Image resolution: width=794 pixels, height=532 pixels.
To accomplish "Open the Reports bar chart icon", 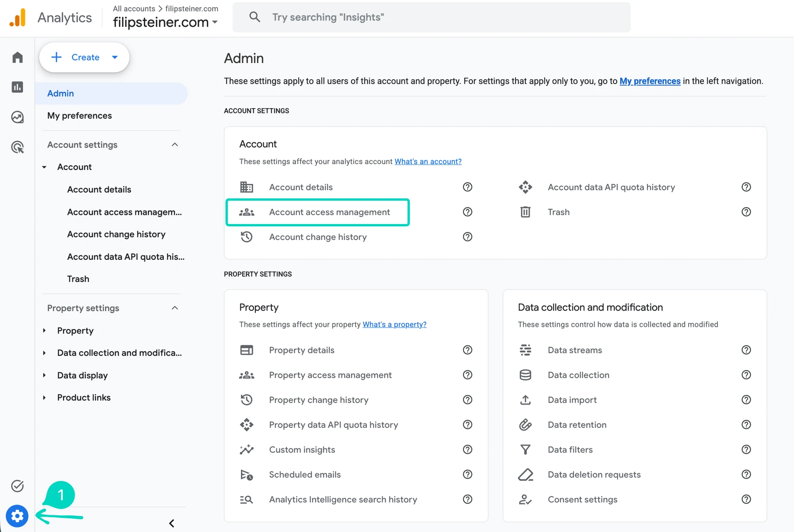I will (x=17, y=87).
